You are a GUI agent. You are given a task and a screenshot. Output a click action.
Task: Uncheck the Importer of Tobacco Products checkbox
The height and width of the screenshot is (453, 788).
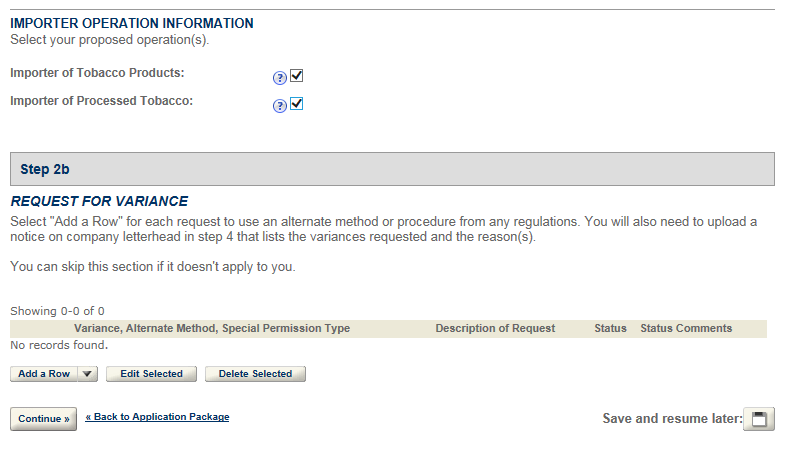[297, 76]
